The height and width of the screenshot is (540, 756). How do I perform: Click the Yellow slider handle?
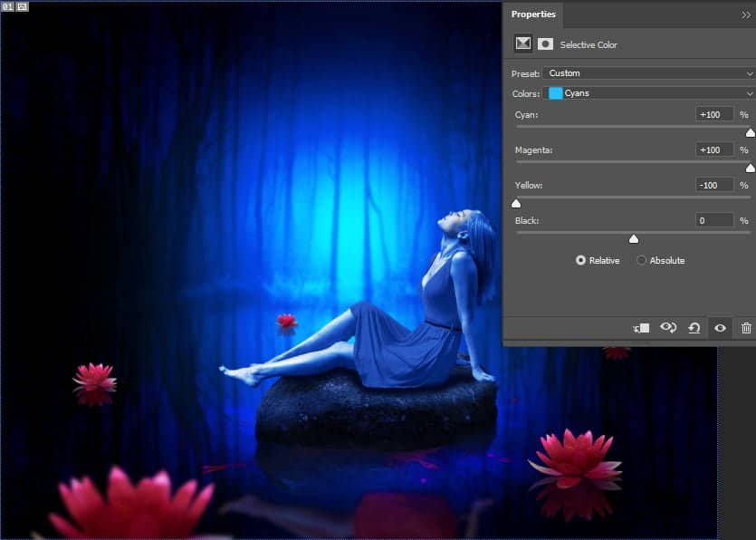[x=516, y=204]
